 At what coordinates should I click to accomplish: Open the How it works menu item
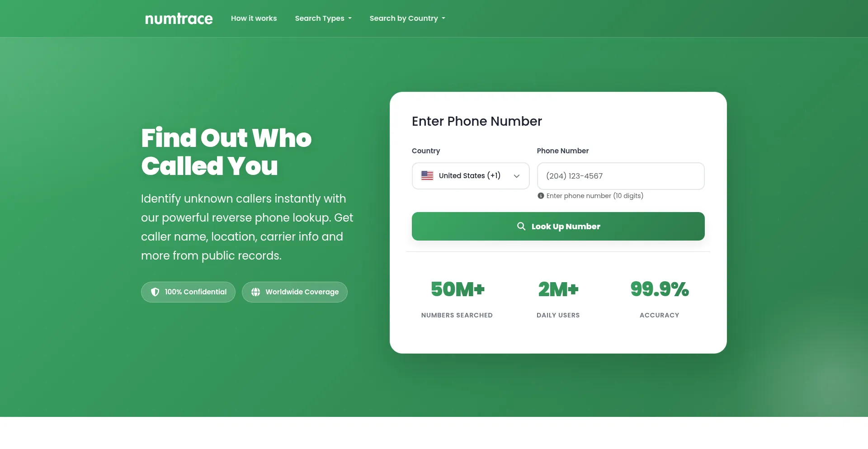[254, 19]
